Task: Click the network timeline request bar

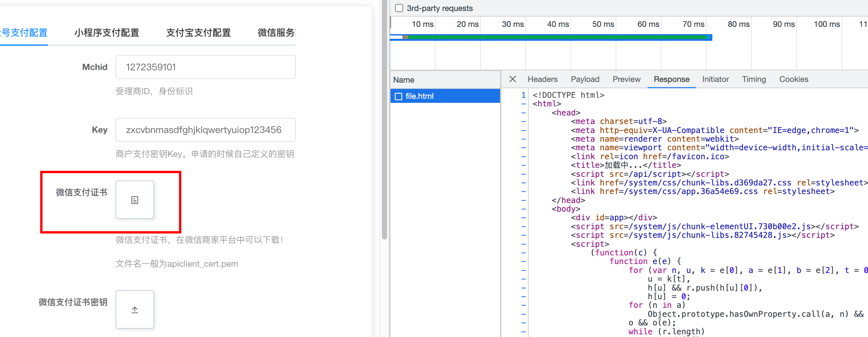Action: (551, 37)
